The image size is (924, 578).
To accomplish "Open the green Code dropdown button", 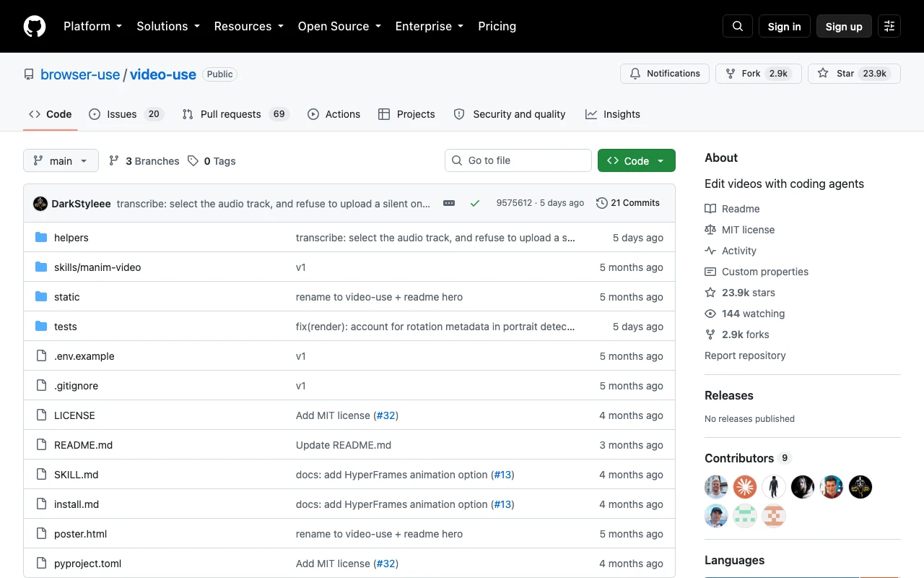I will click(x=637, y=160).
